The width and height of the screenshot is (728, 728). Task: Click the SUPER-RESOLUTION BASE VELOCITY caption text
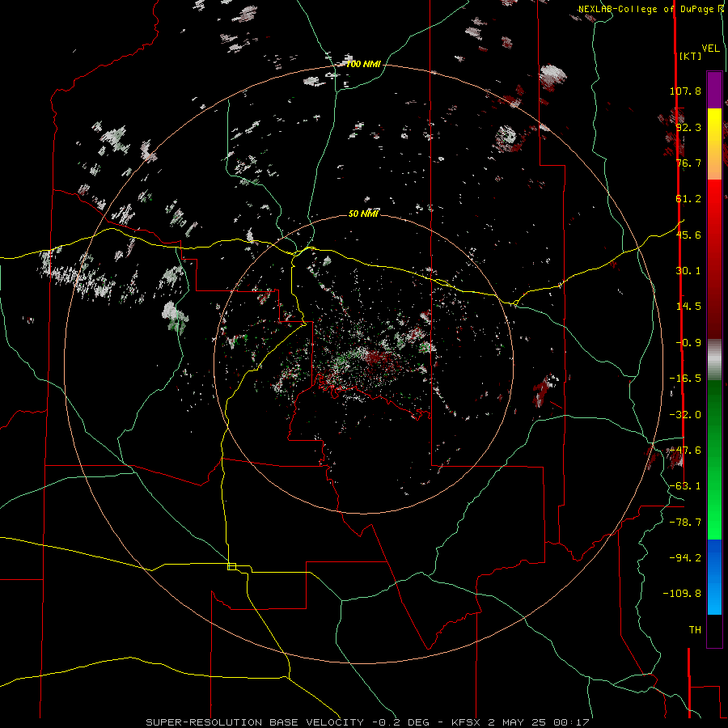click(x=256, y=722)
